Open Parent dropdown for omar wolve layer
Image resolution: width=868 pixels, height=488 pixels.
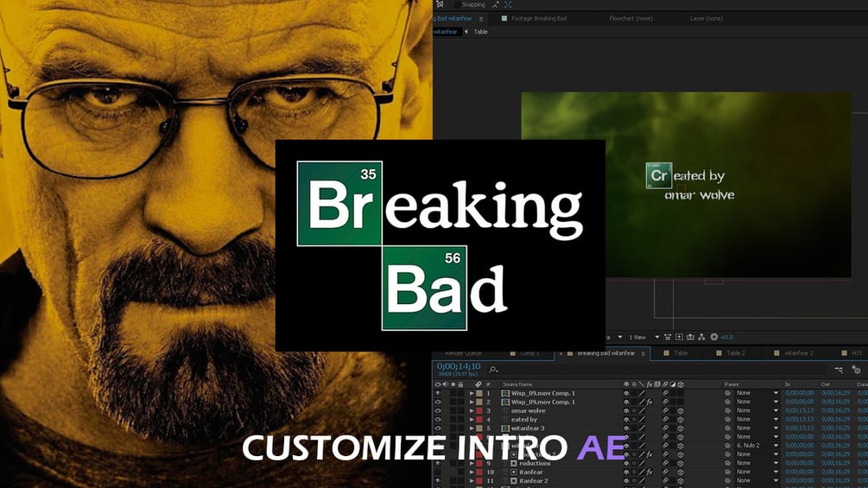pyautogui.click(x=757, y=410)
